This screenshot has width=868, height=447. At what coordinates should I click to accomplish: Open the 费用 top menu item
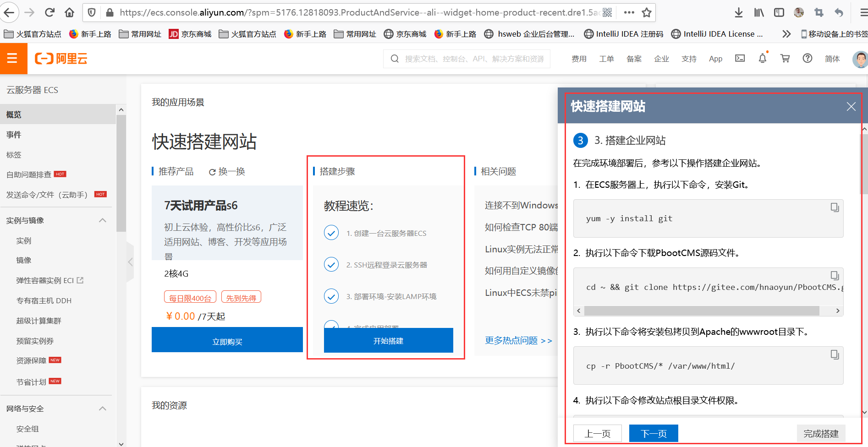pos(579,59)
